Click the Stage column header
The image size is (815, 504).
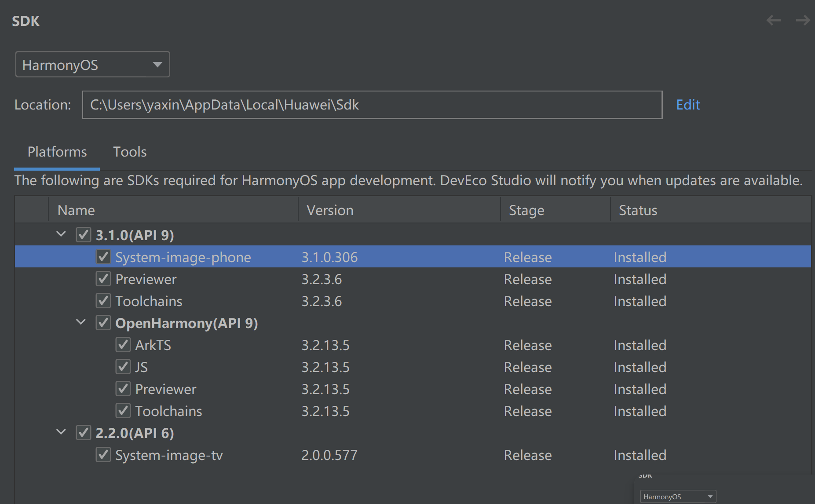coord(556,210)
